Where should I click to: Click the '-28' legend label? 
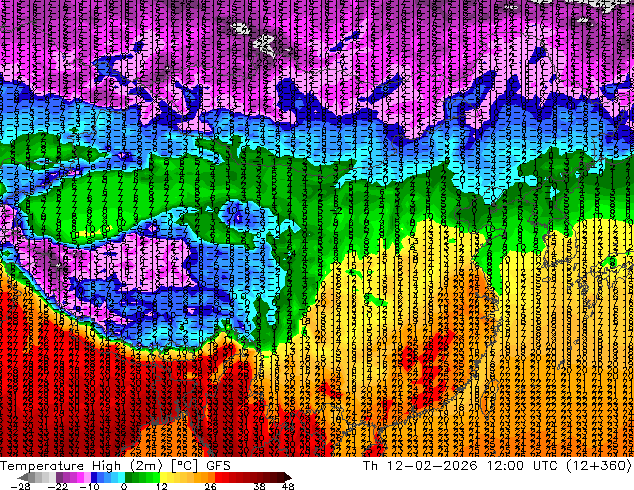pos(20,486)
